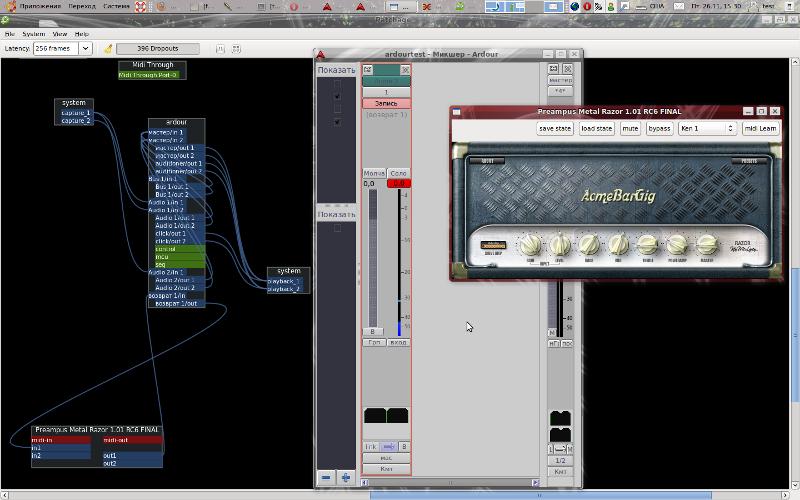The height and width of the screenshot is (500, 800).
Task: Click the мастер name button on master strip
Action: [560, 80]
